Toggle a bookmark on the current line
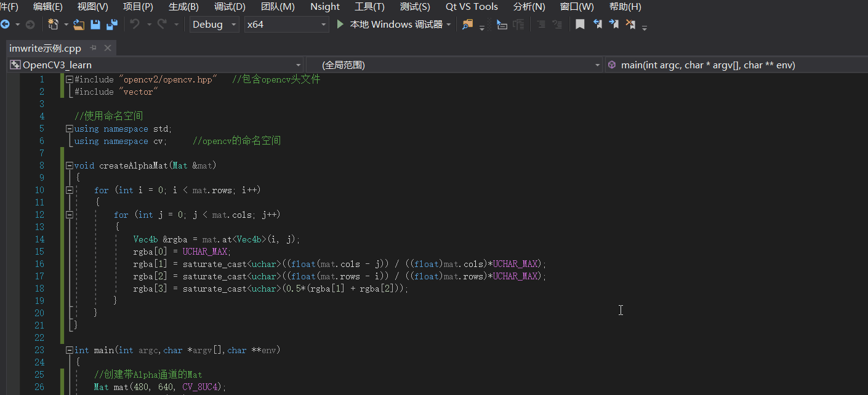868x395 pixels. [579, 25]
